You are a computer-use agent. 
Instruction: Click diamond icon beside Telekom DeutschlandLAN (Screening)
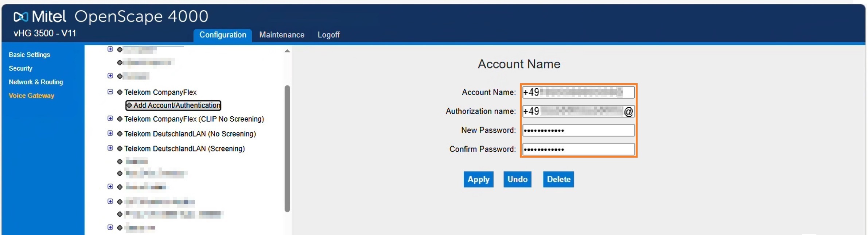(120, 149)
